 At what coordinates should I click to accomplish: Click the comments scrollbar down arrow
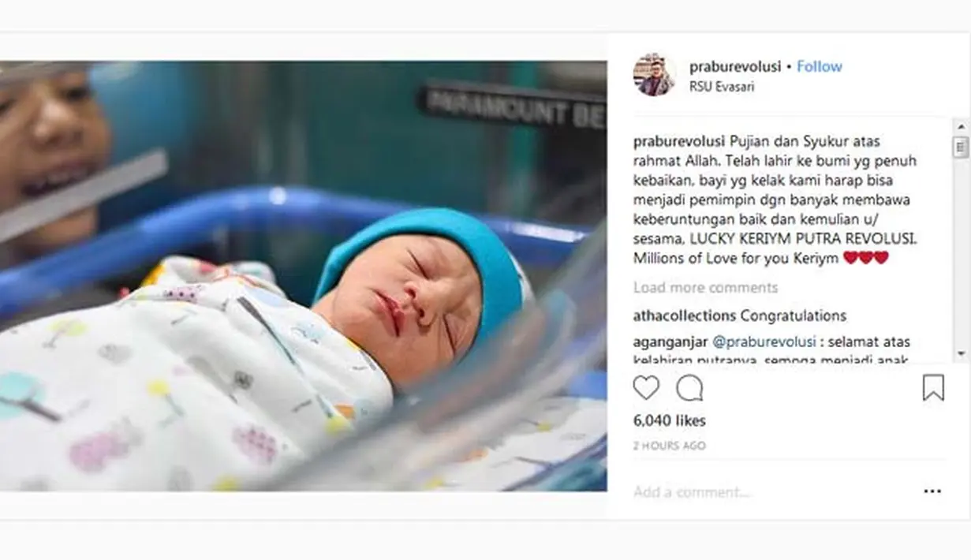pyautogui.click(x=961, y=353)
